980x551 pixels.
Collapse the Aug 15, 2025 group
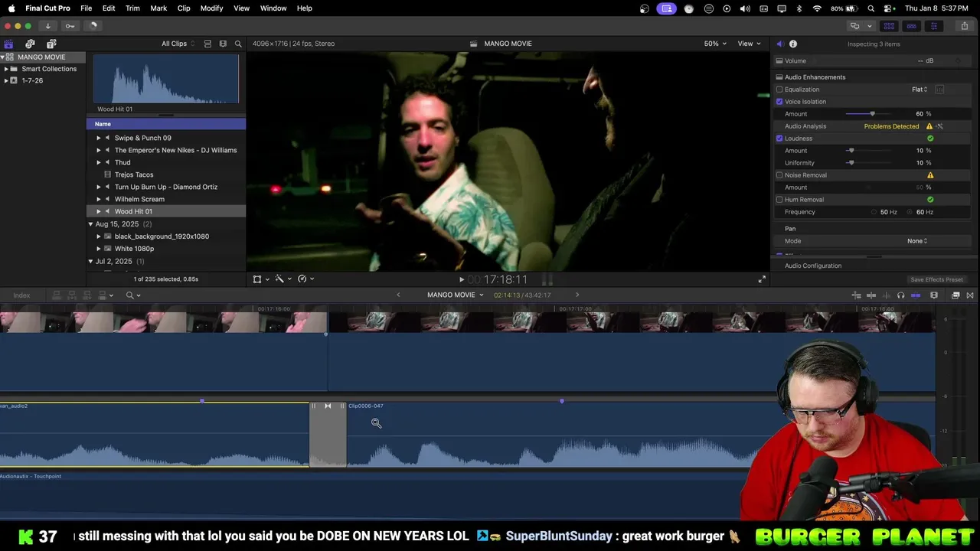click(x=90, y=224)
